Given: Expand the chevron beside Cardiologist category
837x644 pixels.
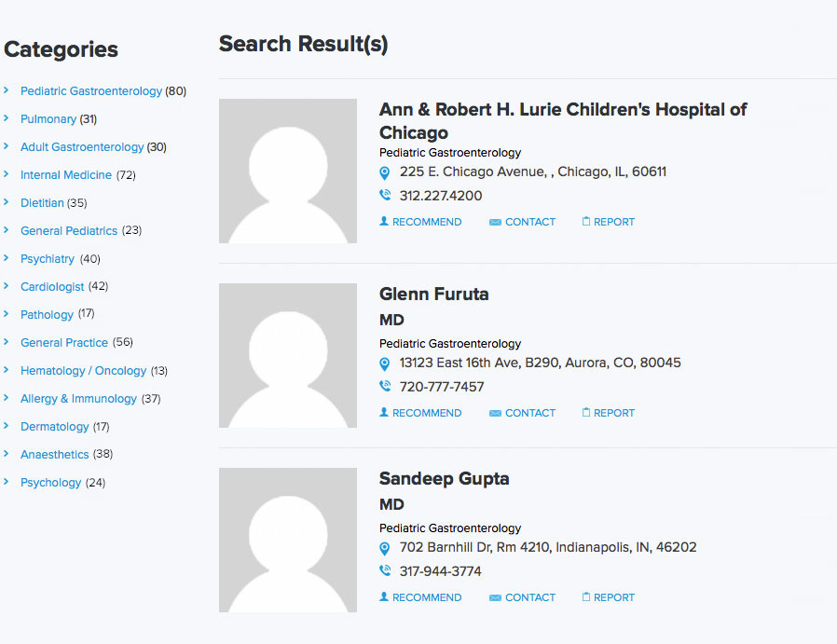Looking at the screenshot, I should 7,286.
